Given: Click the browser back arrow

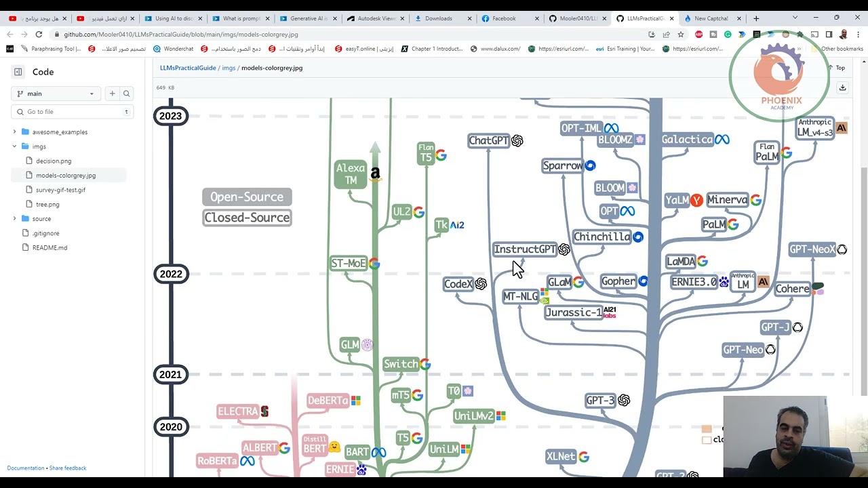Looking at the screenshot, I should 9,34.
